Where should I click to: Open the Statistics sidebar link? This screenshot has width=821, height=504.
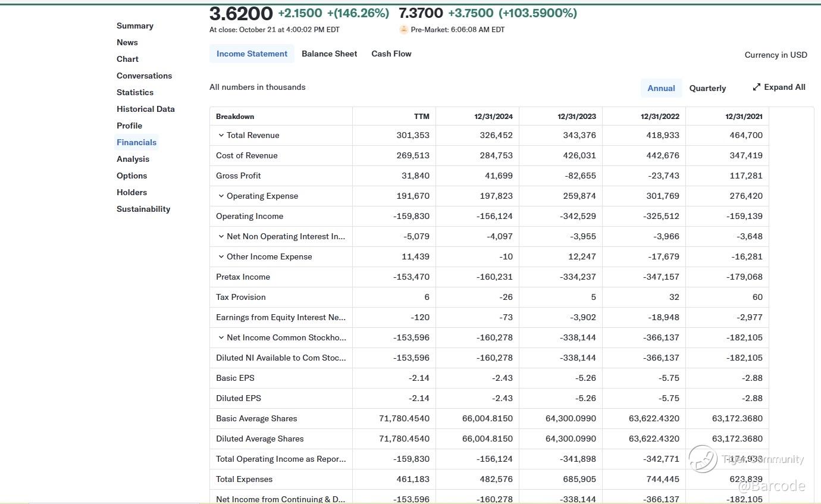point(135,92)
